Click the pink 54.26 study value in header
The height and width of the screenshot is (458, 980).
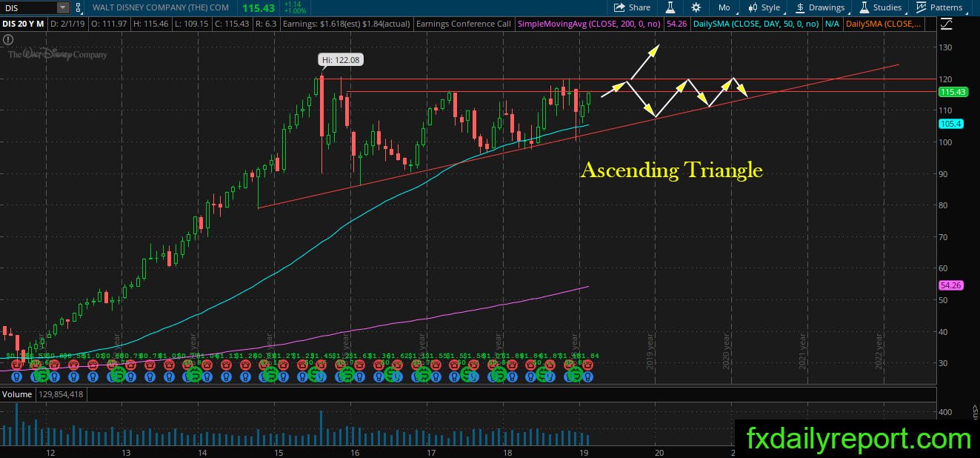pos(676,24)
